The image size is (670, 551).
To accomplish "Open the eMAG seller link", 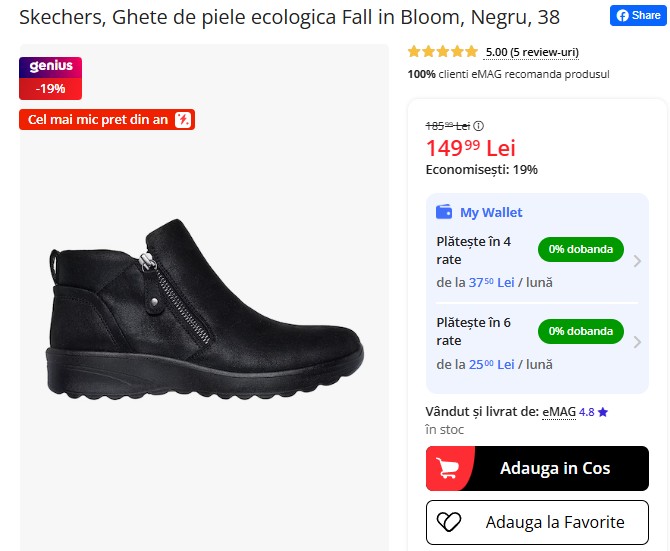I will pos(559,411).
